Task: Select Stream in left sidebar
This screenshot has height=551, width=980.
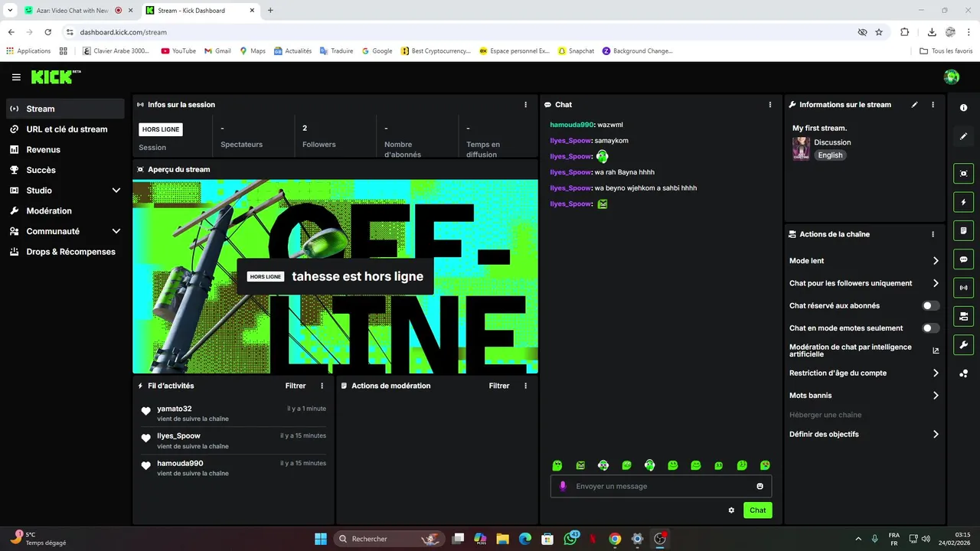Action: tap(65, 109)
